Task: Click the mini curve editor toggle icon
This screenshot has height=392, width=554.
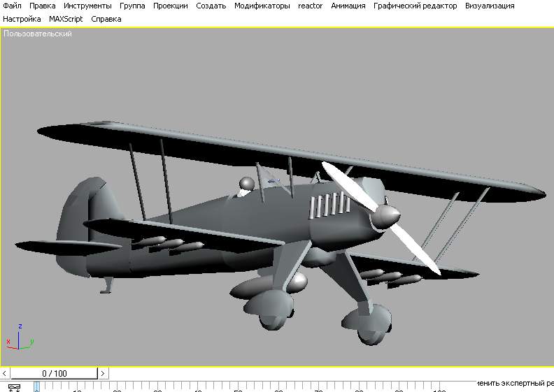Action: [14, 388]
